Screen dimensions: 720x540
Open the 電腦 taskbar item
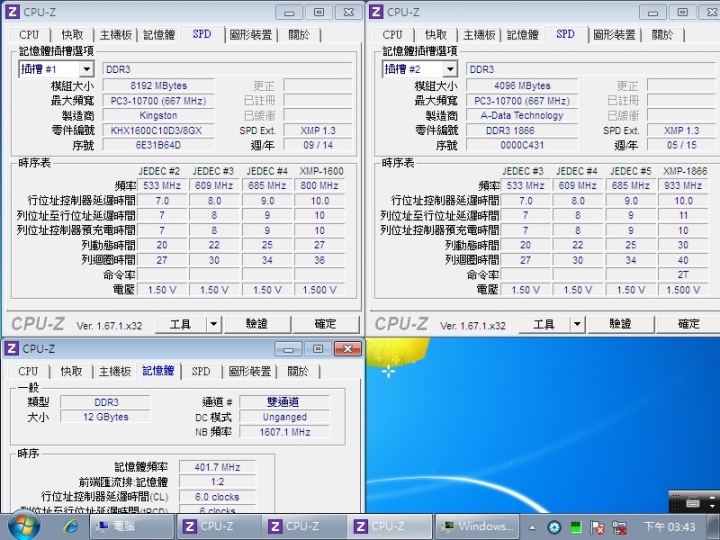[x=131, y=526]
